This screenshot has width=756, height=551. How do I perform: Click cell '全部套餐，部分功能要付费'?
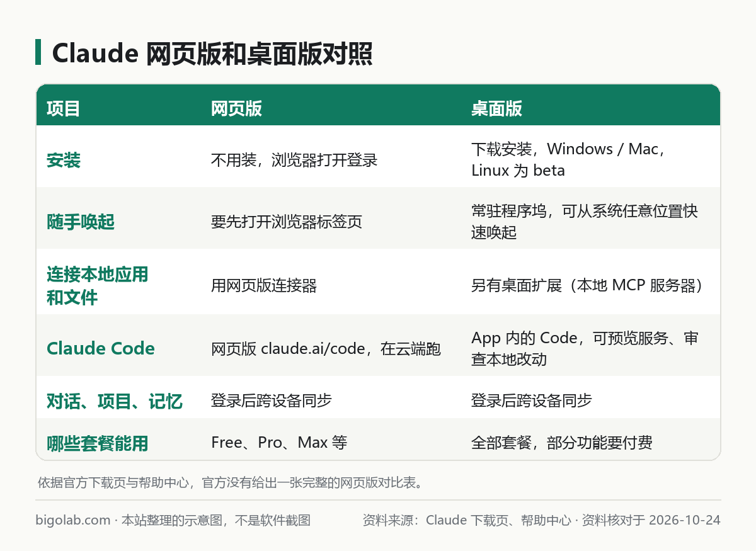pyautogui.click(x=562, y=443)
